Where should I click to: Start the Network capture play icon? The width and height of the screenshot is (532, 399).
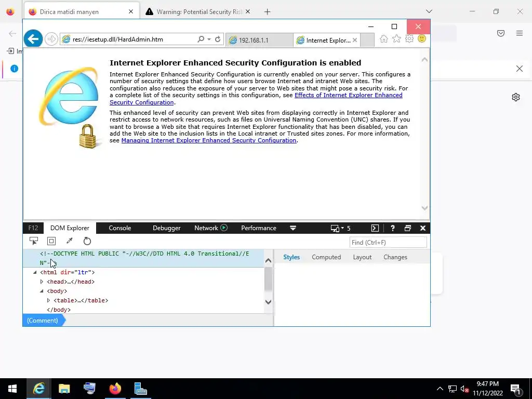(224, 228)
